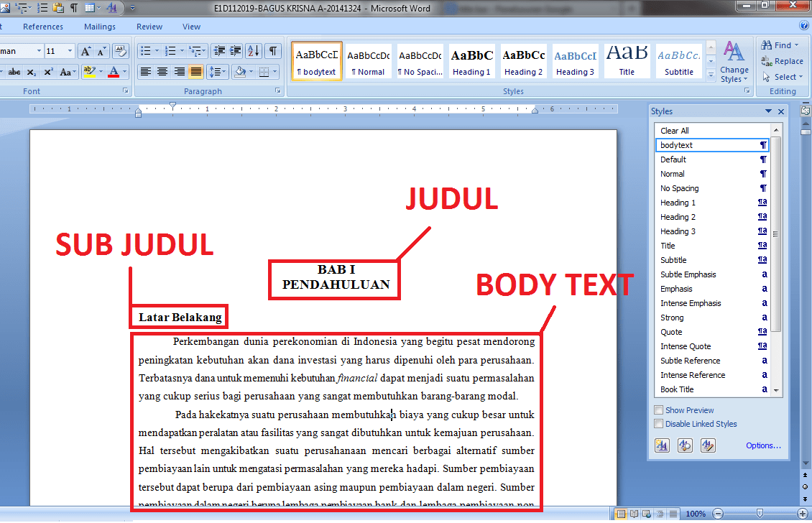
Task: Click Print Layout view button
Action: pos(620,514)
